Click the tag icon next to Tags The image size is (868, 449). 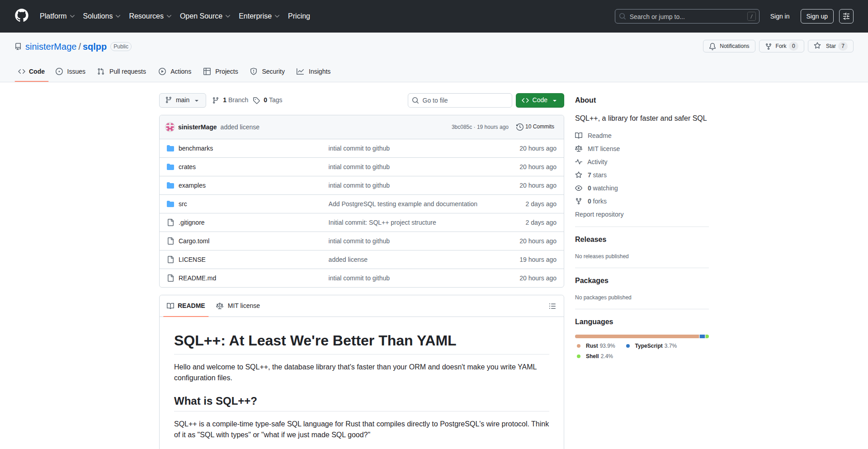pos(256,100)
